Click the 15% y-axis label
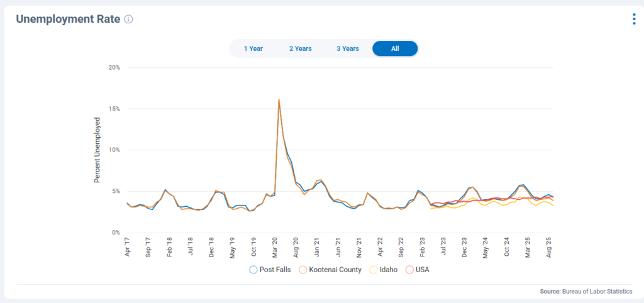Screen dimensions: 644x303 tap(114, 109)
